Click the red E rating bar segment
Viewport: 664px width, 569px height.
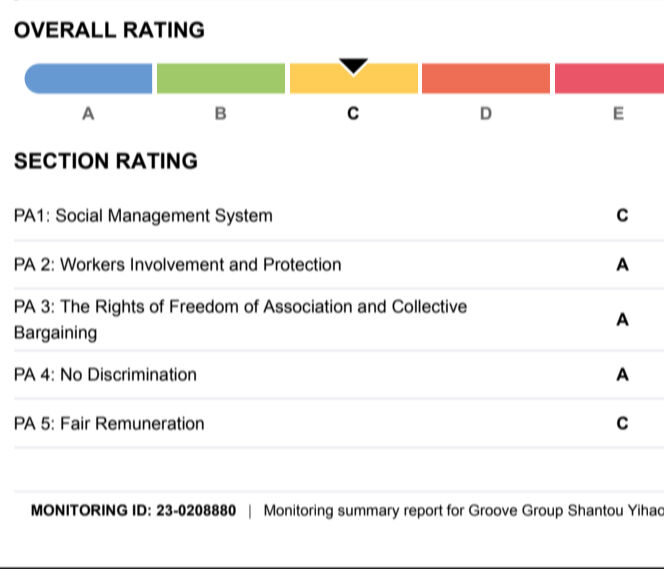pos(608,78)
